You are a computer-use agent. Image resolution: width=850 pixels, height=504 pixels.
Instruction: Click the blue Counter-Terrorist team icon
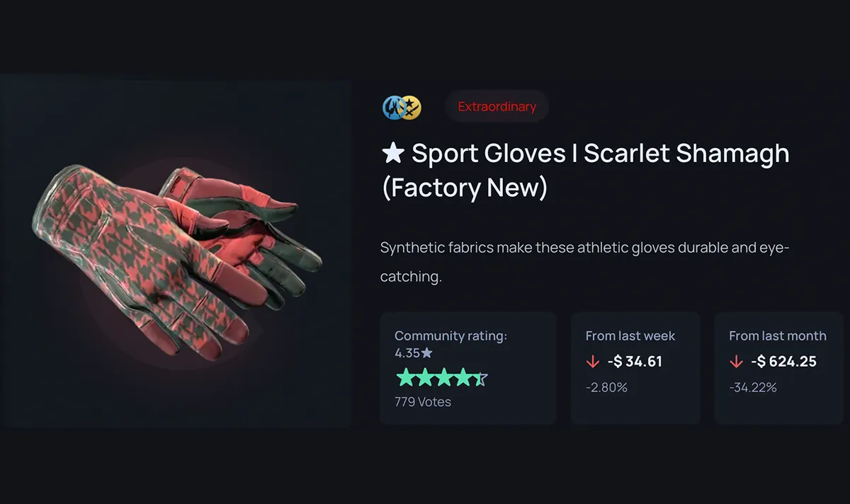[393, 107]
